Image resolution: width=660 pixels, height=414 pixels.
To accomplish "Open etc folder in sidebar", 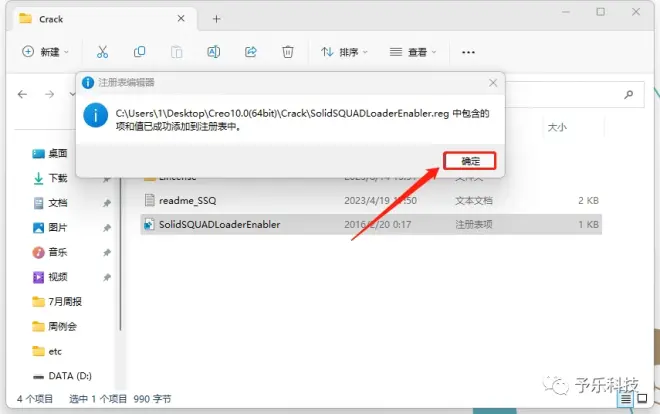I will pos(47,351).
